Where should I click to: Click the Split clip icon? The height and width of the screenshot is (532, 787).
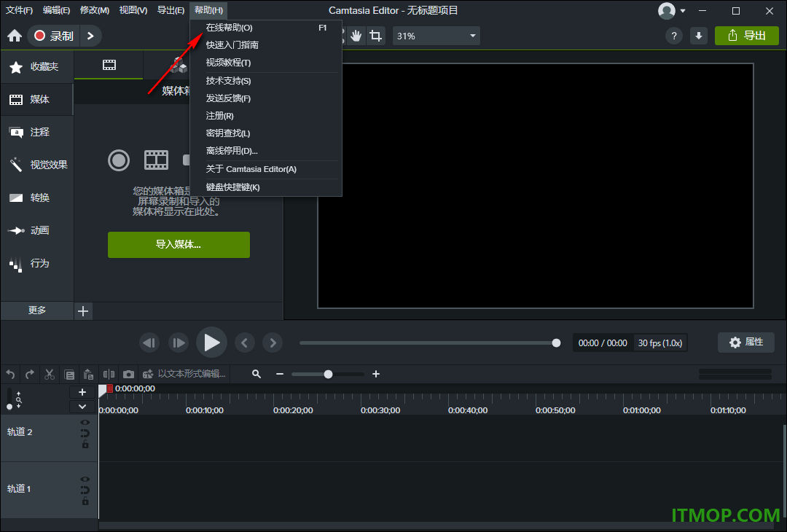coord(109,374)
